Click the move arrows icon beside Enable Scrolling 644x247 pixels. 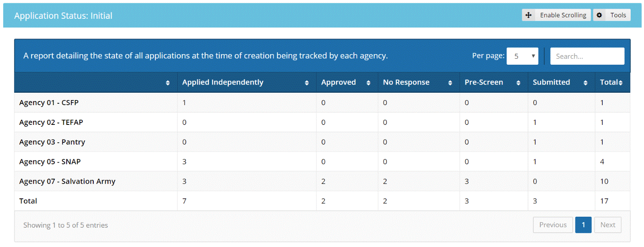point(529,15)
